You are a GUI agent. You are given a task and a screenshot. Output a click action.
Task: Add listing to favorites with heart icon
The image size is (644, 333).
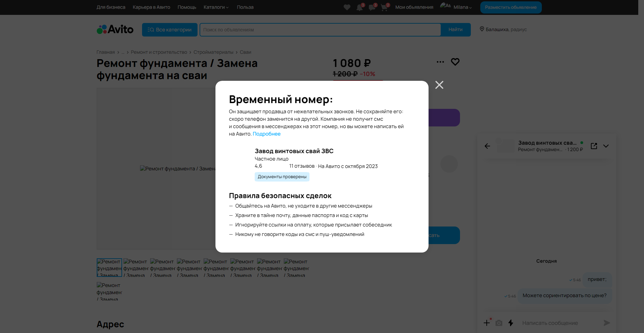click(455, 62)
